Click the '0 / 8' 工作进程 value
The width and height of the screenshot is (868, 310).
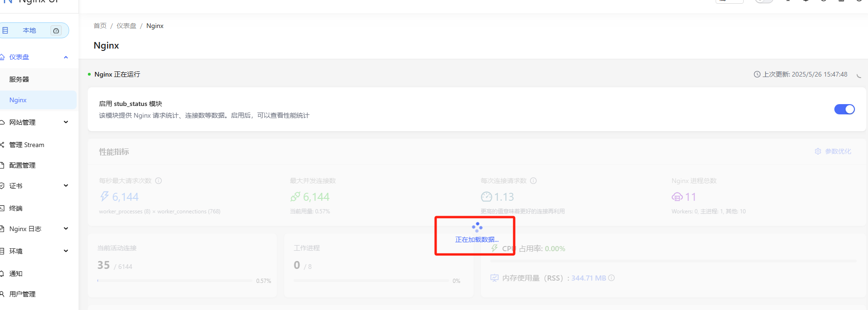pos(302,265)
